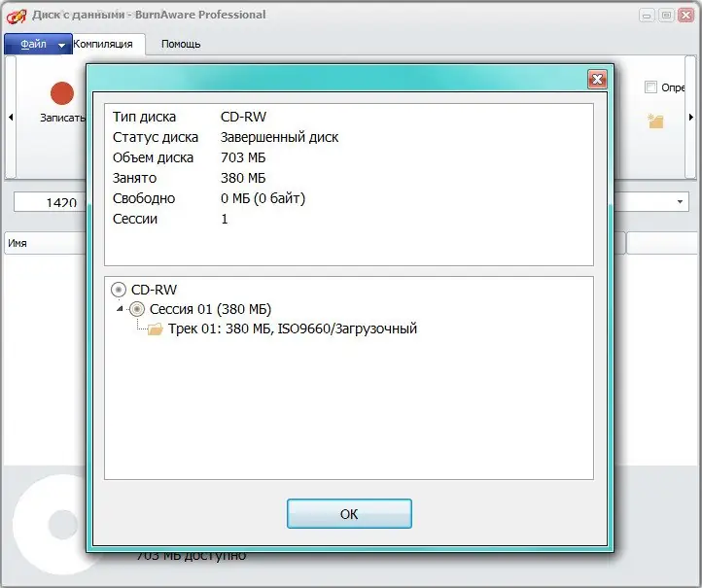The height and width of the screenshot is (588, 702).
Task: Close the BurnAware main window
Action: (685, 16)
